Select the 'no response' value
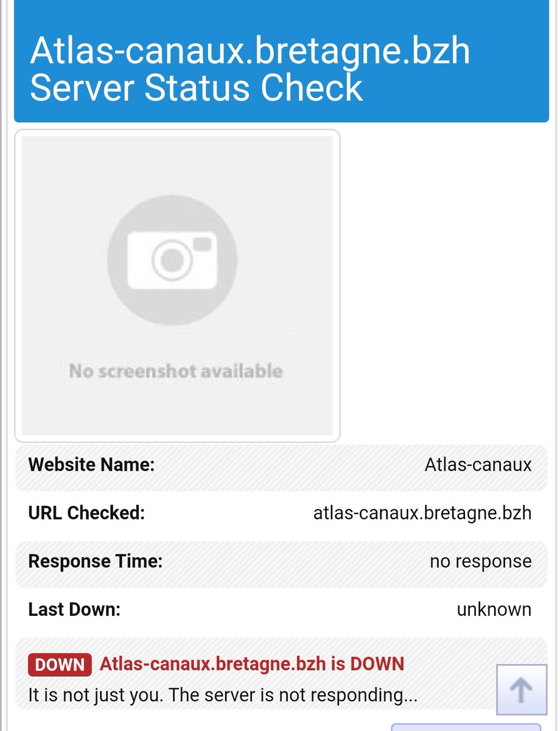The image size is (560, 731). 481,561
